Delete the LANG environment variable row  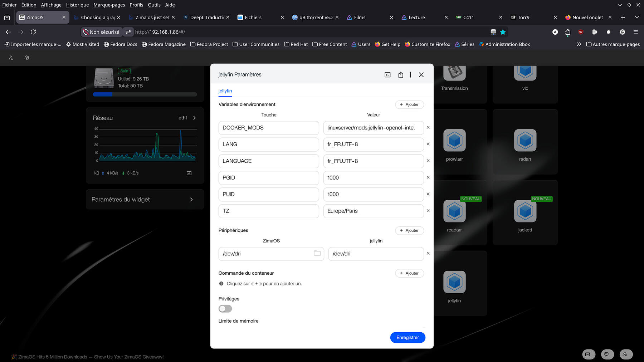pos(428,144)
